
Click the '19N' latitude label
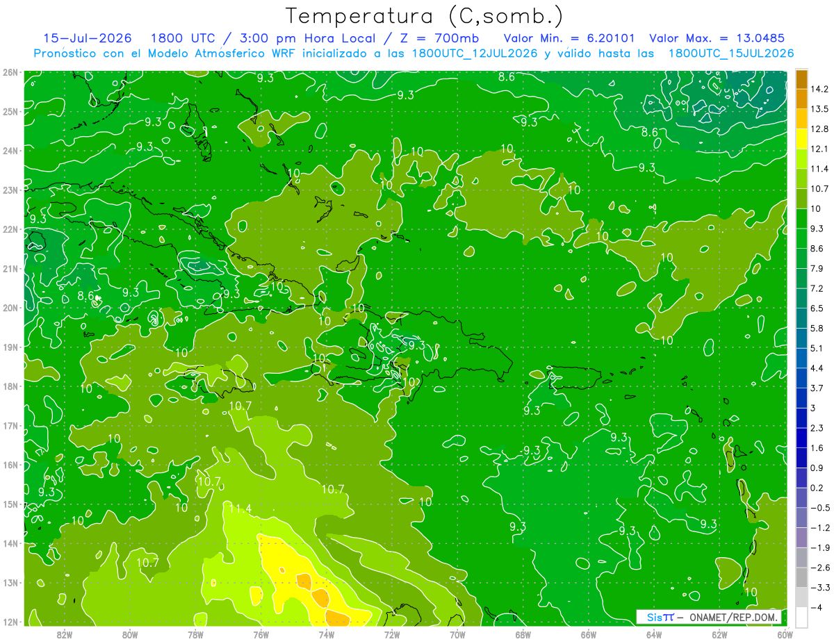coord(10,347)
